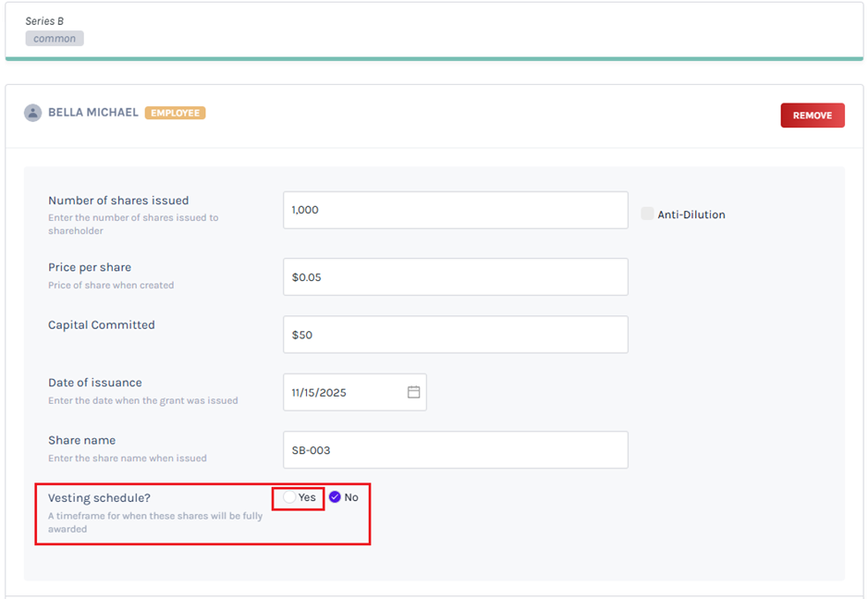Screen dimensions: 868x599
Task: Click the Capital Committed label
Action: (x=102, y=325)
